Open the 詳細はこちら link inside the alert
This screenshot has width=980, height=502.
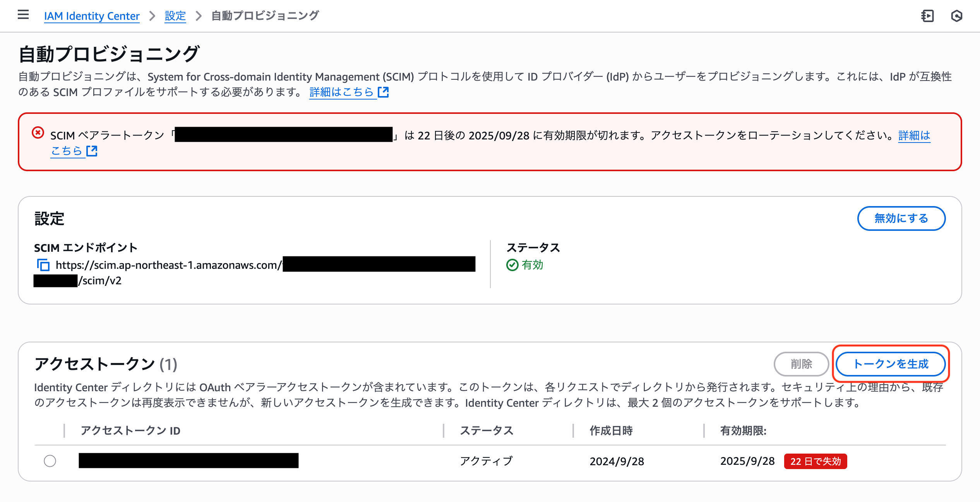[x=914, y=135]
